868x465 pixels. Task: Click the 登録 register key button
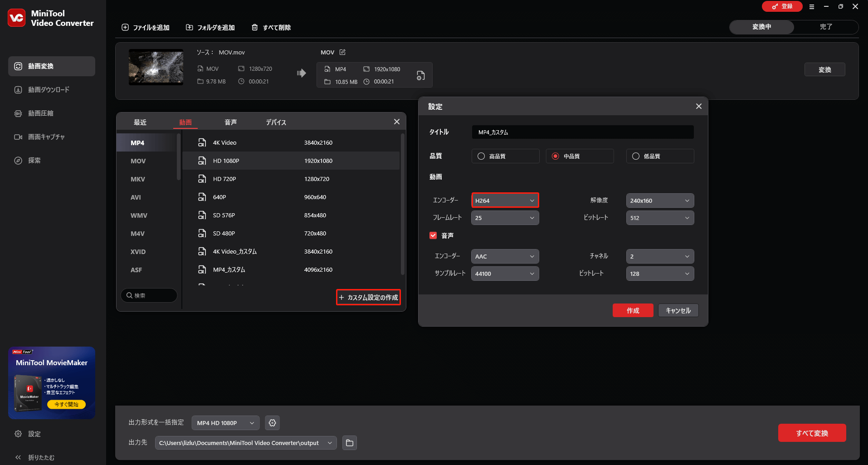(x=782, y=6)
